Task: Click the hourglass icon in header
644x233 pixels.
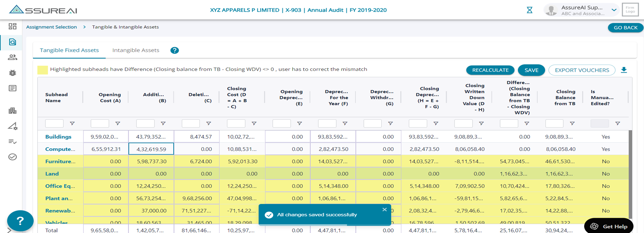Action: click(529, 10)
